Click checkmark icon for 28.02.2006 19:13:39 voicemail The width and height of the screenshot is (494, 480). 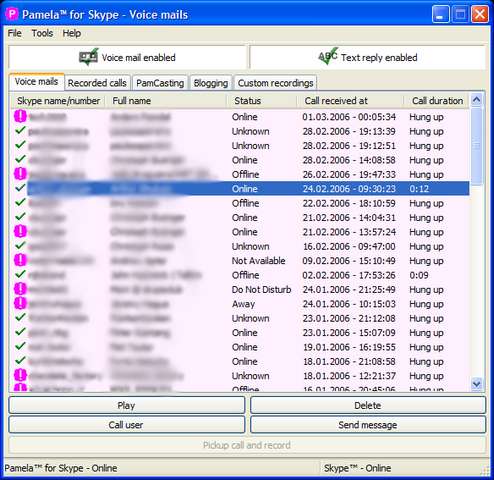[20, 131]
